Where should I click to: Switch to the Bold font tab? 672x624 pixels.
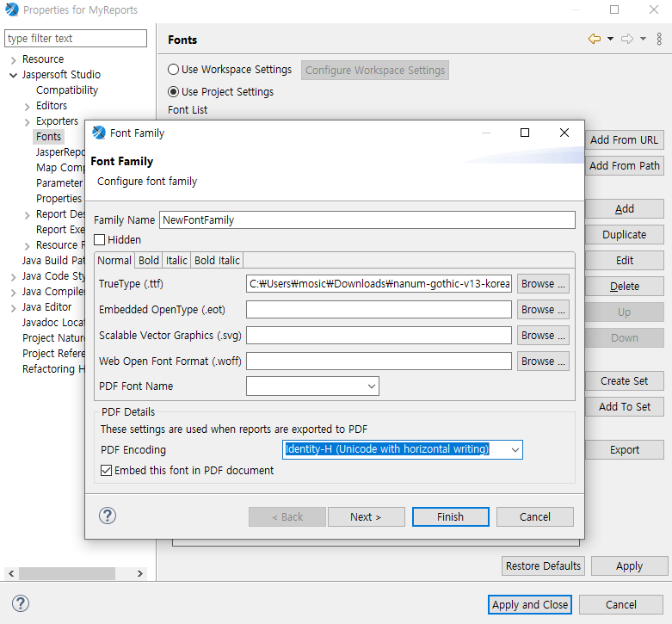149,260
